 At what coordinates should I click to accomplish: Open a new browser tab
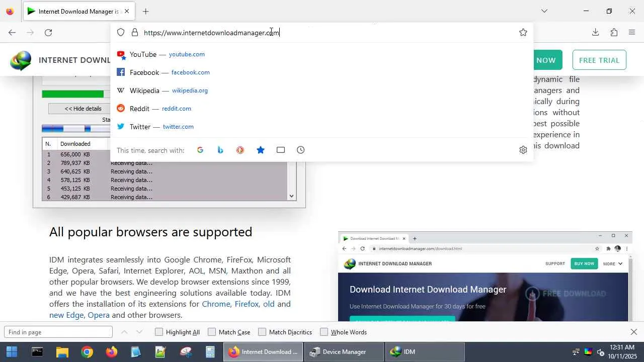point(145,11)
